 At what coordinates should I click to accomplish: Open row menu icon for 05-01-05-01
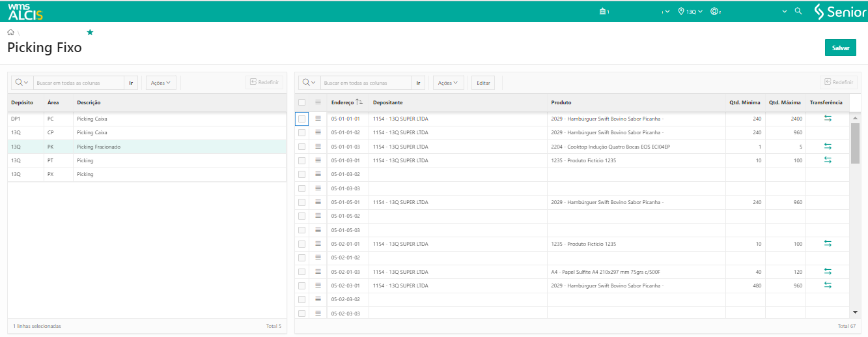318,202
